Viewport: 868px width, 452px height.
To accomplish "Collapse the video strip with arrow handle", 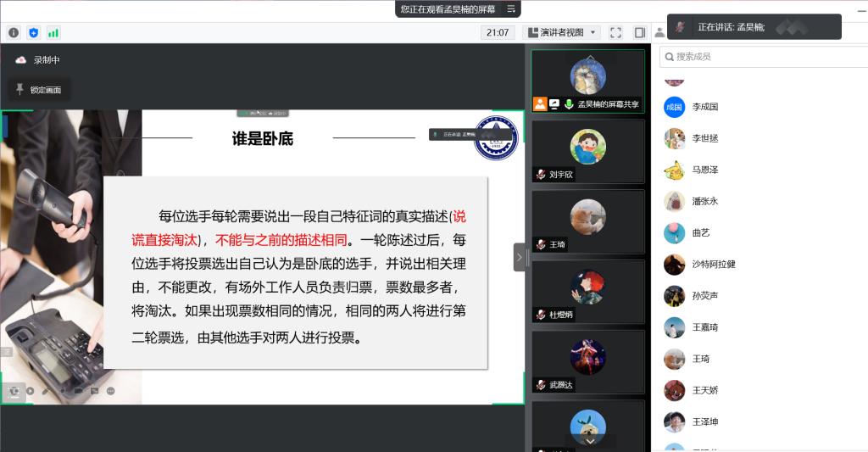I will [519, 257].
